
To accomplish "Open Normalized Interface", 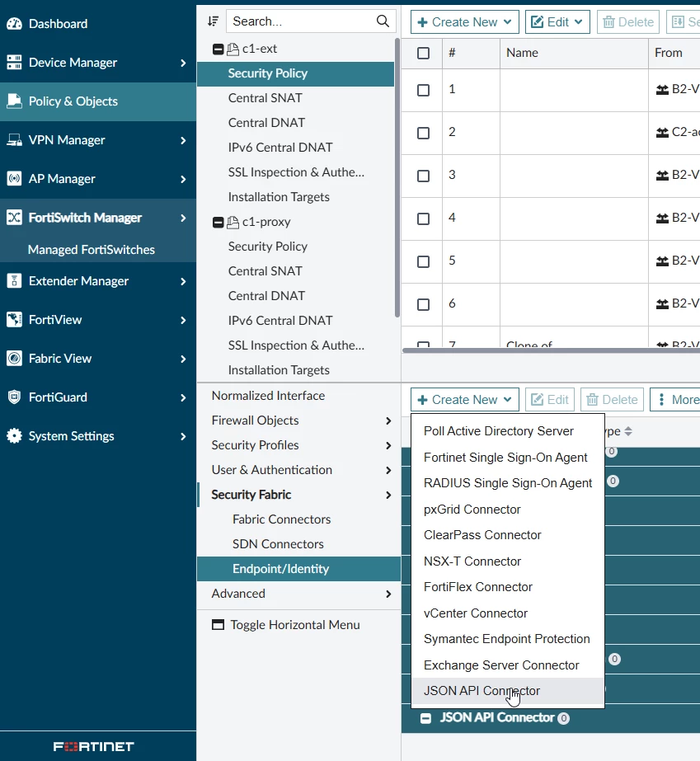I will click(268, 396).
